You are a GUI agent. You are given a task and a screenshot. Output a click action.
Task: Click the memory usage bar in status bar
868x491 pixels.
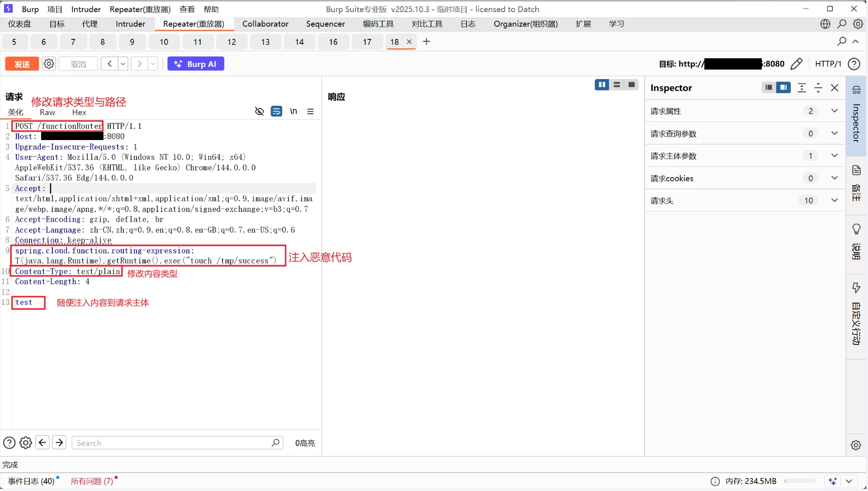coord(800,482)
